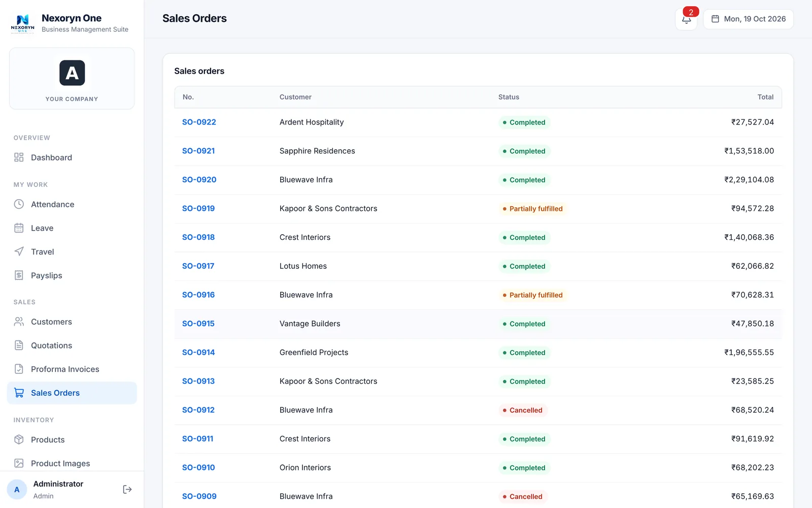Go to Attendance page
This screenshot has width=812, height=508.
click(72, 204)
